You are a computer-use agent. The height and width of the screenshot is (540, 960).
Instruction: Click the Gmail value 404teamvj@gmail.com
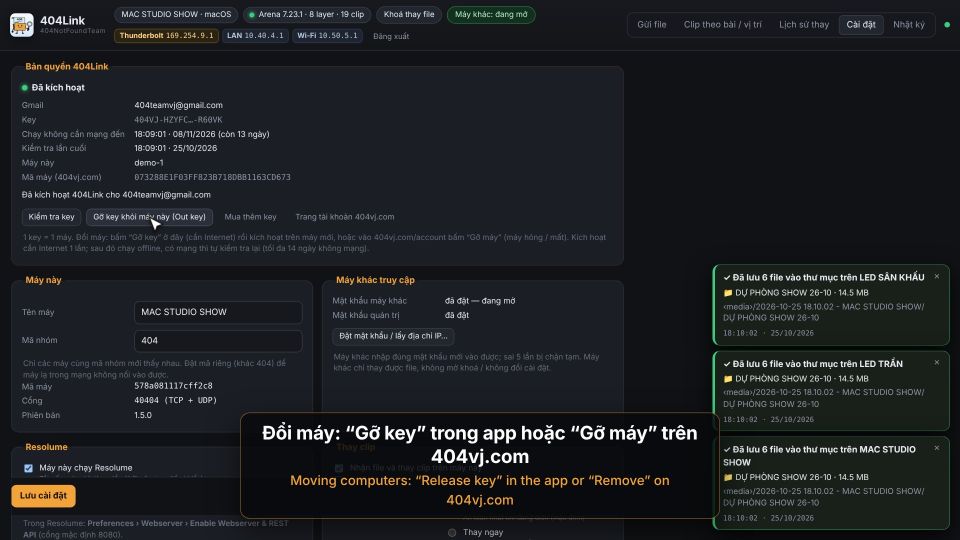point(178,105)
